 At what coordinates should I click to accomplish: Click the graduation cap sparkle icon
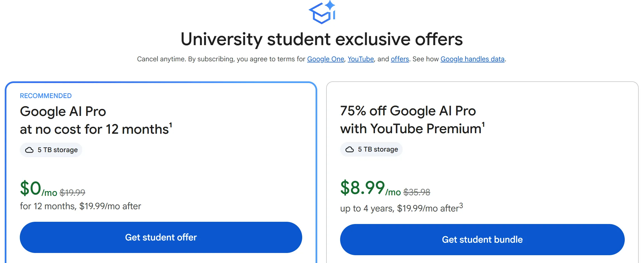click(x=322, y=12)
